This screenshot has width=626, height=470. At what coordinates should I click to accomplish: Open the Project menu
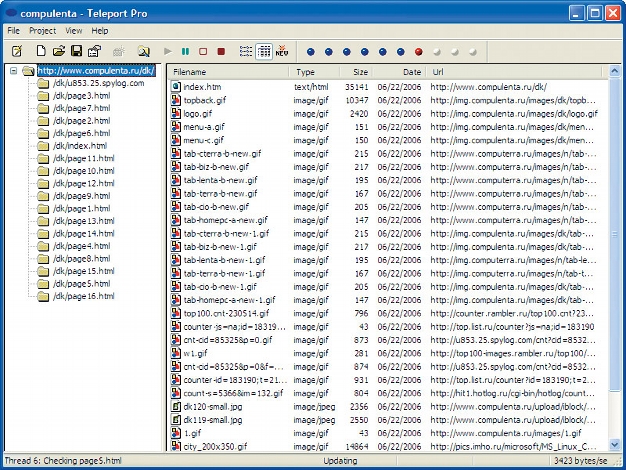(x=43, y=31)
